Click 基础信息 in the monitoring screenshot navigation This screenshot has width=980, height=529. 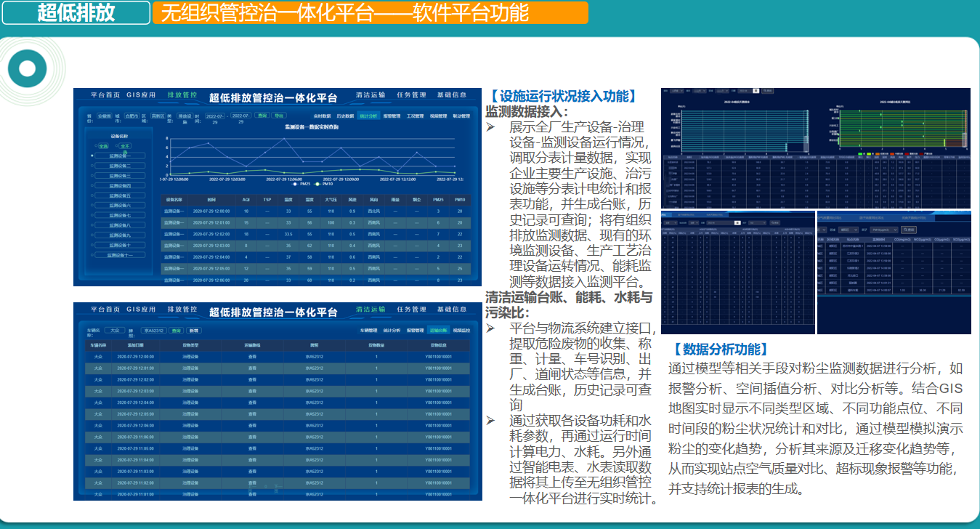(x=452, y=94)
